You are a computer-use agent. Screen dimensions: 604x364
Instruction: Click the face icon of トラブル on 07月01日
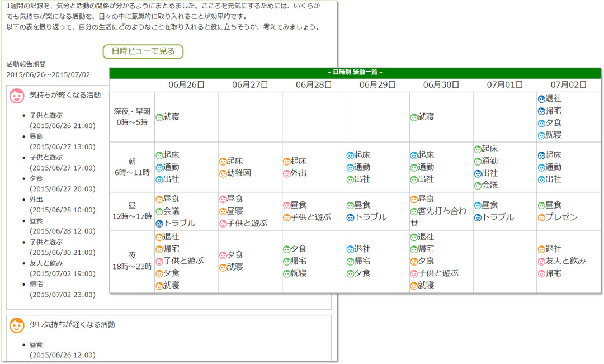tap(478, 218)
